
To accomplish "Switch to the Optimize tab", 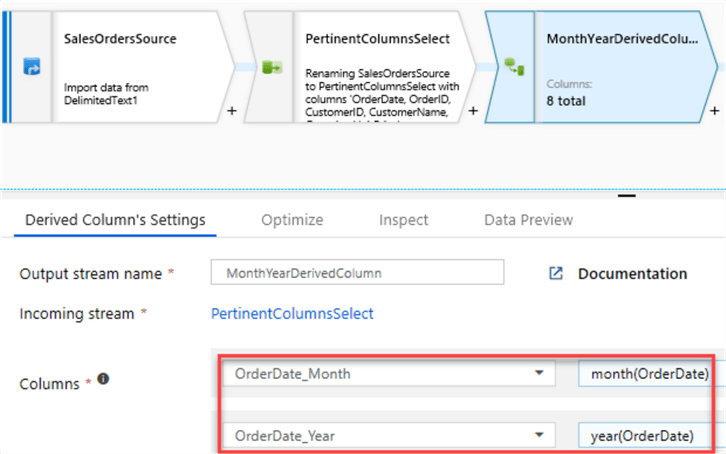I will tap(292, 220).
